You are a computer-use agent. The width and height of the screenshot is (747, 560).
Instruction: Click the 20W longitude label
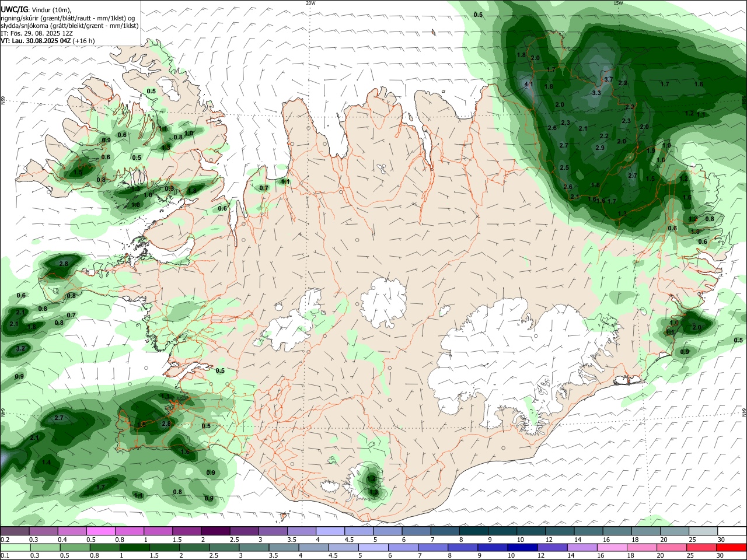pos(310,3)
